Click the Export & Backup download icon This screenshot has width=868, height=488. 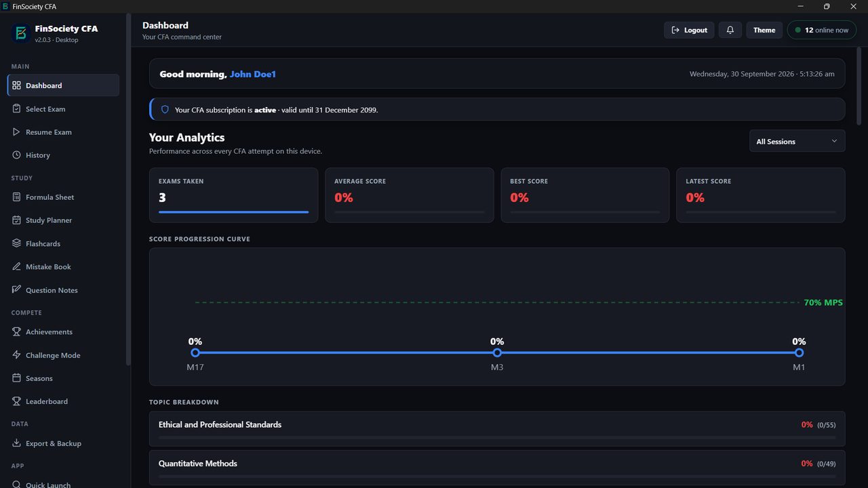tap(17, 443)
